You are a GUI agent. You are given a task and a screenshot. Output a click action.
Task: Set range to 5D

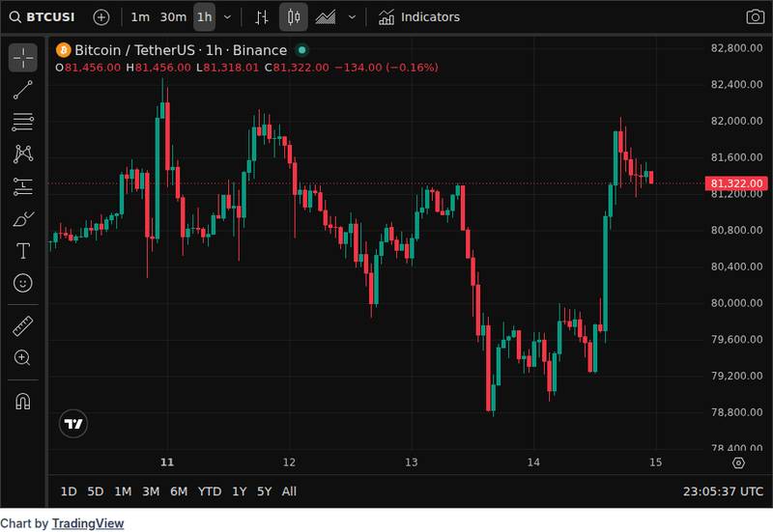[95, 491]
